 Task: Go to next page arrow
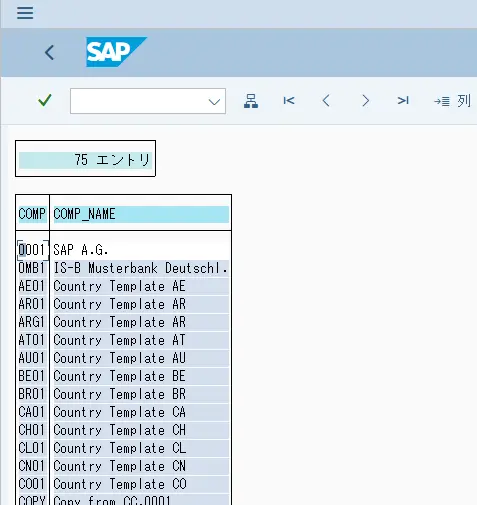click(365, 100)
